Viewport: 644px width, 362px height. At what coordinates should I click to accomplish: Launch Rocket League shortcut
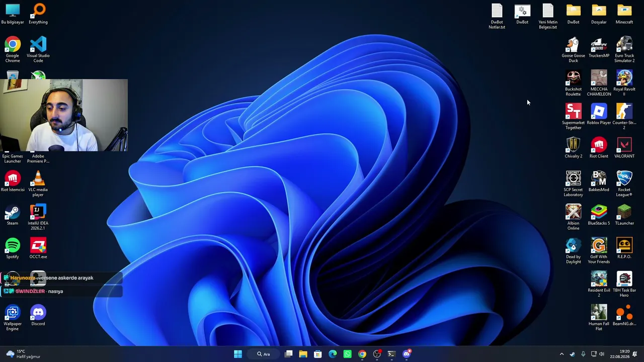click(624, 184)
